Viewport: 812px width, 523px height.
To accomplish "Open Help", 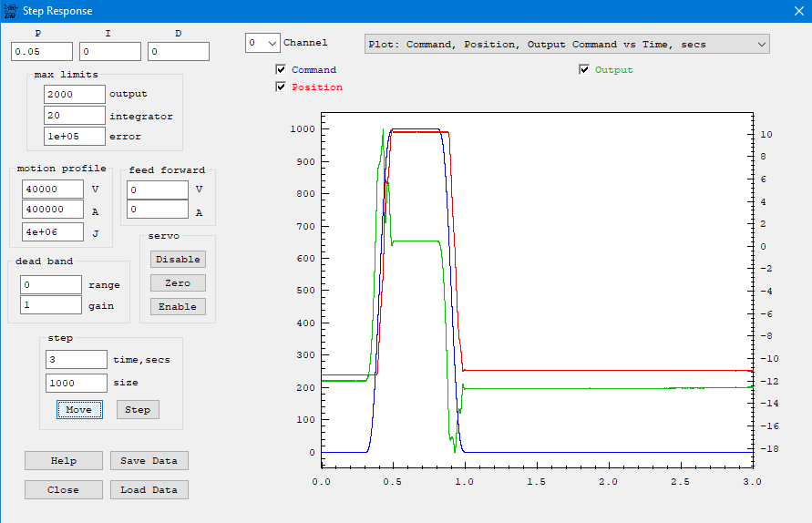I will pyautogui.click(x=63, y=461).
